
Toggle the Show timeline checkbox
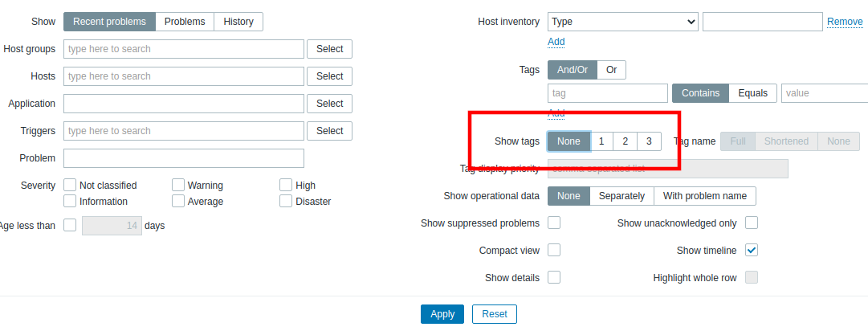(752, 251)
